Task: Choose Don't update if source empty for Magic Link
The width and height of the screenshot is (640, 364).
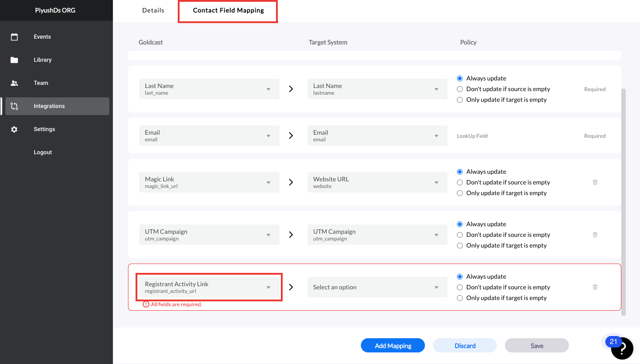Action: click(x=460, y=182)
